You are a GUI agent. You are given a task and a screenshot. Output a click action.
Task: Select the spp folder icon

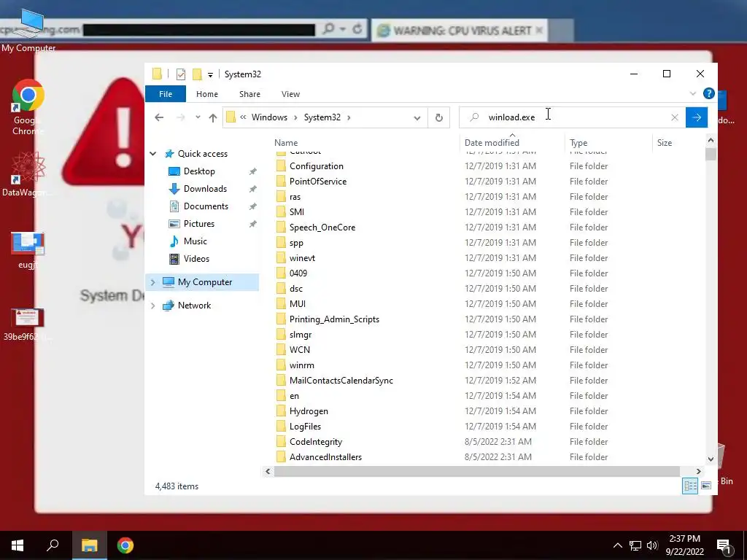(281, 242)
